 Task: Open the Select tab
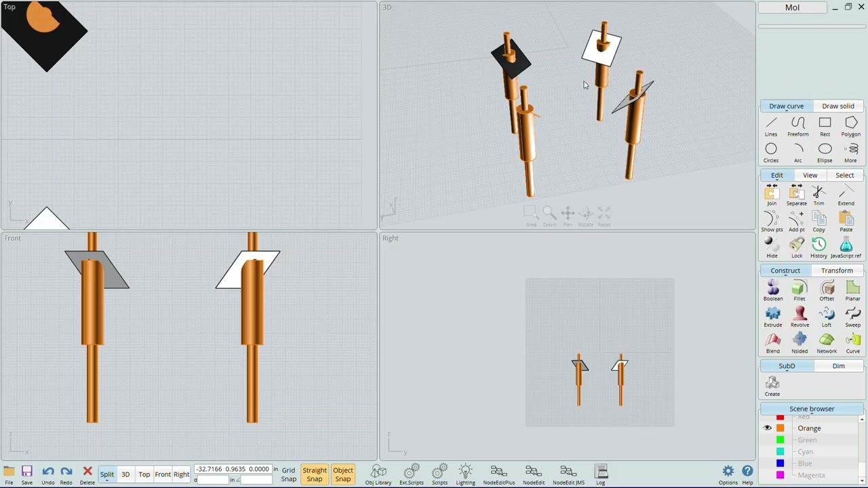[x=845, y=175]
